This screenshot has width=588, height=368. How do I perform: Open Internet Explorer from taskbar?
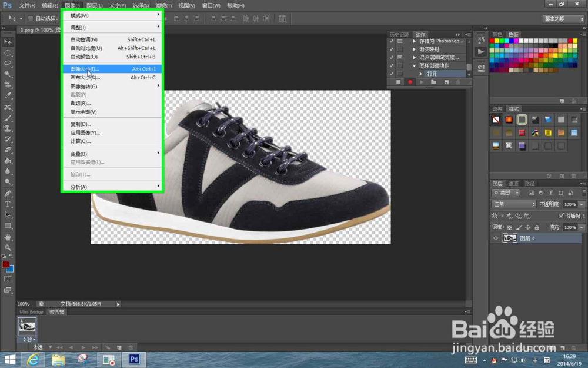tap(33, 360)
